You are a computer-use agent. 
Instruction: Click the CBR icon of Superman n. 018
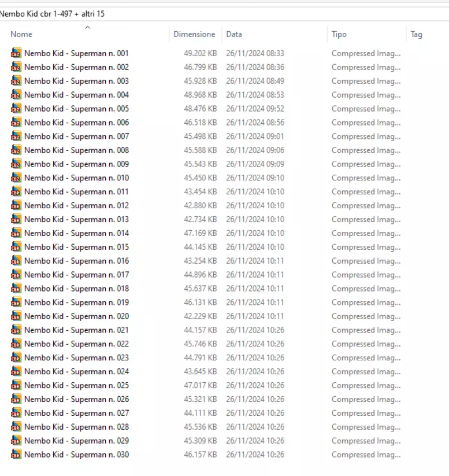(x=16, y=289)
